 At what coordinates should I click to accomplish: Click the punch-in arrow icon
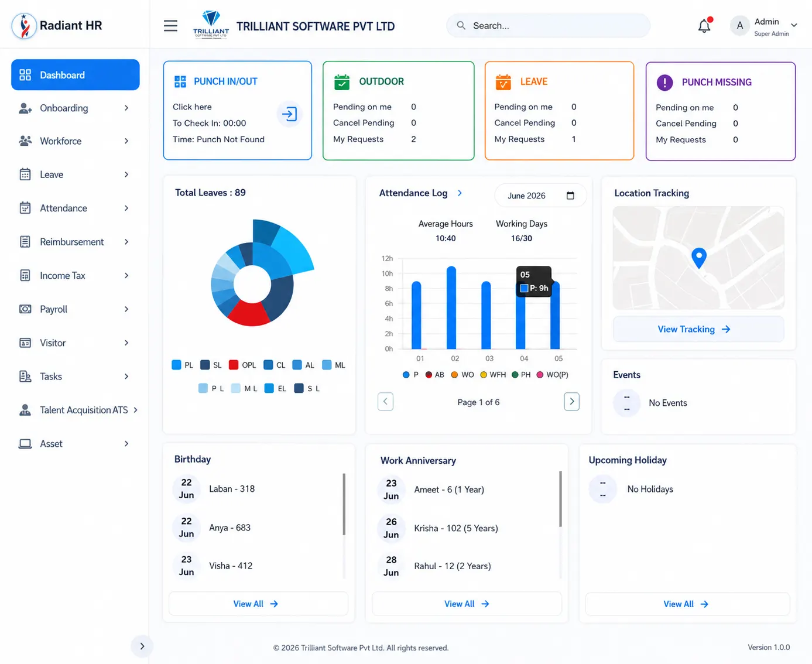(x=289, y=114)
